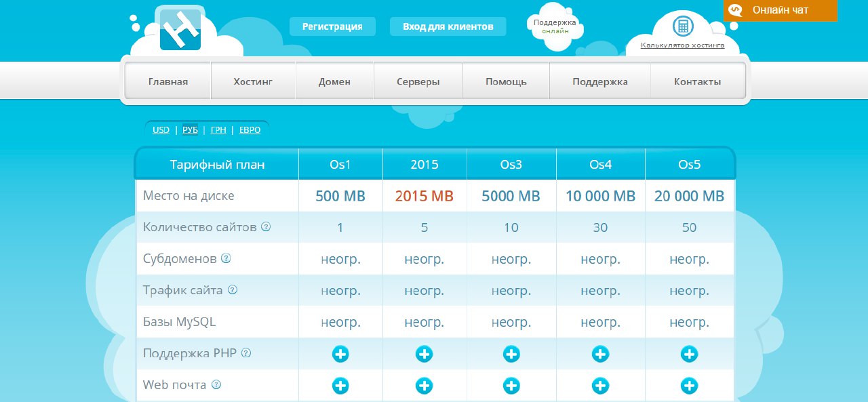The height and width of the screenshot is (402, 868).
Task: Click the H logo in the cloud
Action: point(180,28)
